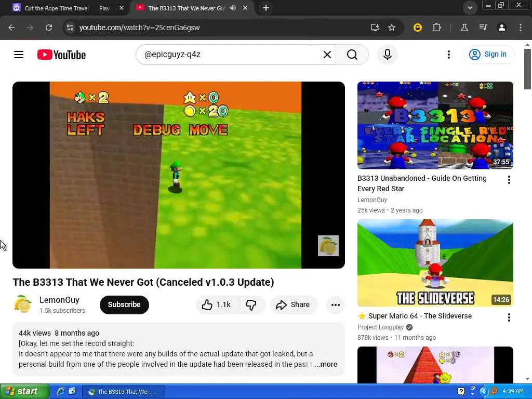Open The Slideverse video thumbnail
The width and height of the screenshot is (532, 399).
(435, 263)
